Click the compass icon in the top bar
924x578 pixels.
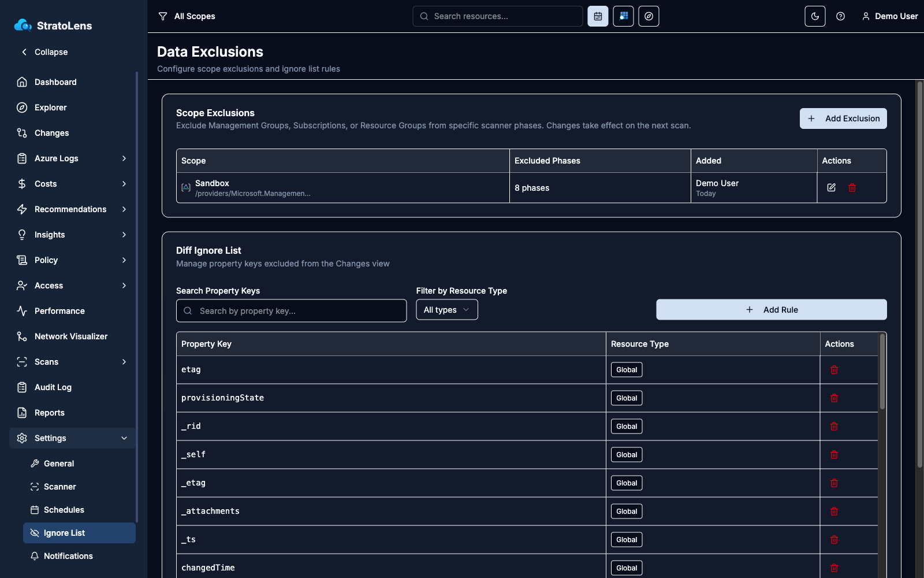pos(649,16)
